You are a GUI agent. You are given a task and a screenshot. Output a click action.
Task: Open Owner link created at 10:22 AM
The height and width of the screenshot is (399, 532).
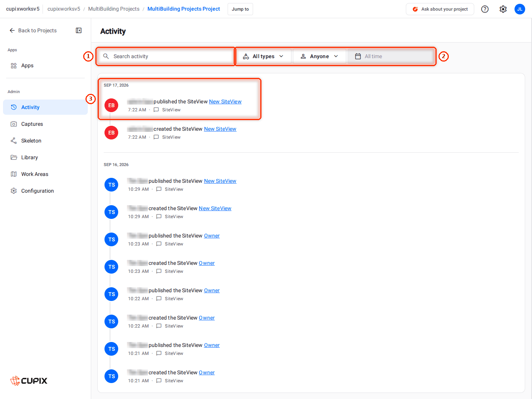click(207, 318)
